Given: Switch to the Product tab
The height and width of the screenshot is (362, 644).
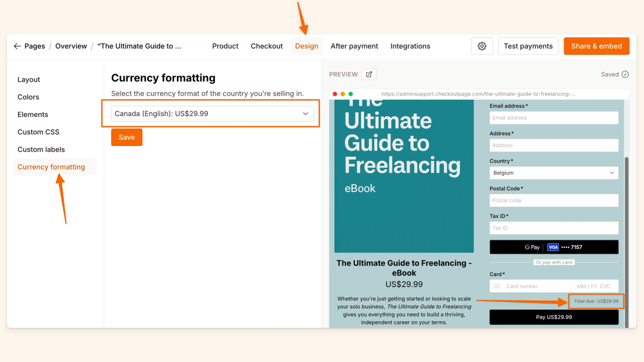Looking at the screenshot, I should (x=225, y=46).
